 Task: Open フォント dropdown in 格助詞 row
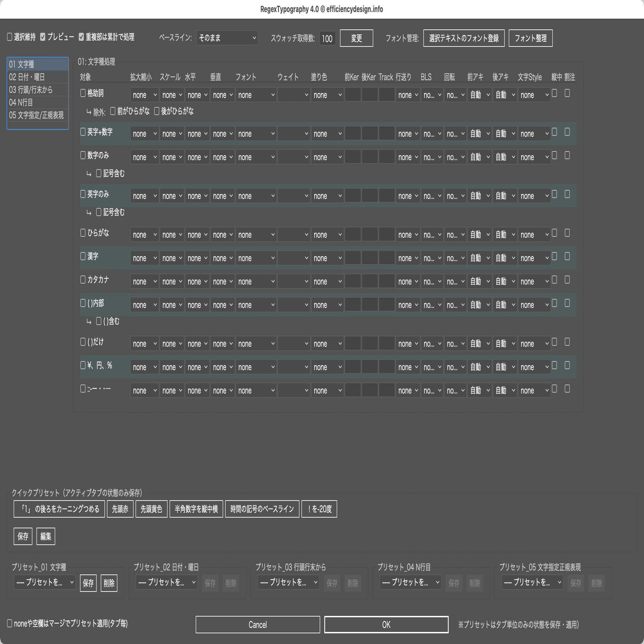[256, 95]
